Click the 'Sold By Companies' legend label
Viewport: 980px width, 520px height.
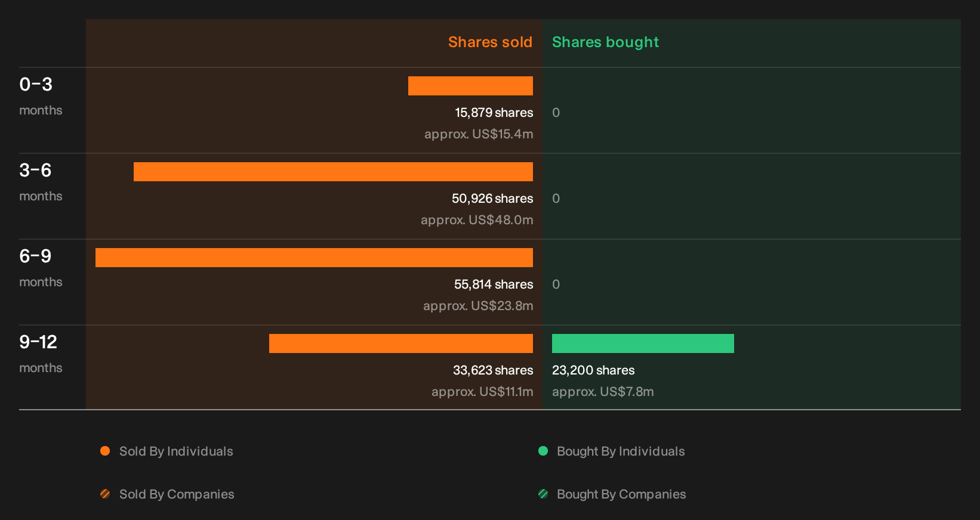177,494
